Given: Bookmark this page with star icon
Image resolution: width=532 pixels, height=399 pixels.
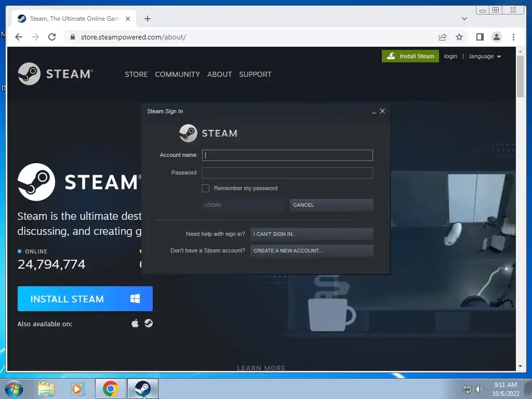Looking at the screenshot, I should tap(459, 37).
